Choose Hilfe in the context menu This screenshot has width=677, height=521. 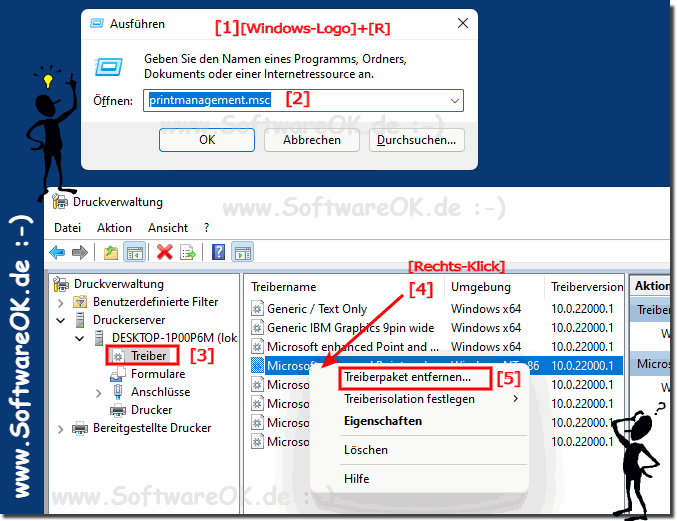click(356, 479)
